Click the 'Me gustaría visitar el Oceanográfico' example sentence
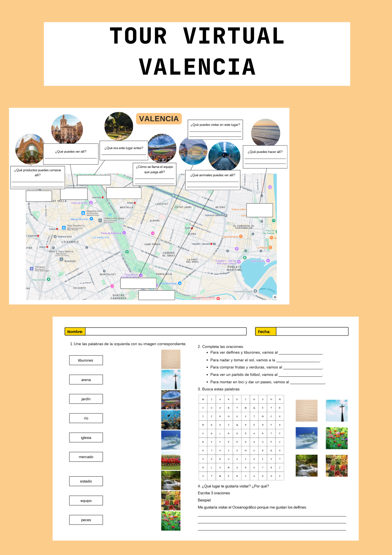This screenshot has height=555, width=392. coord(252,507)
